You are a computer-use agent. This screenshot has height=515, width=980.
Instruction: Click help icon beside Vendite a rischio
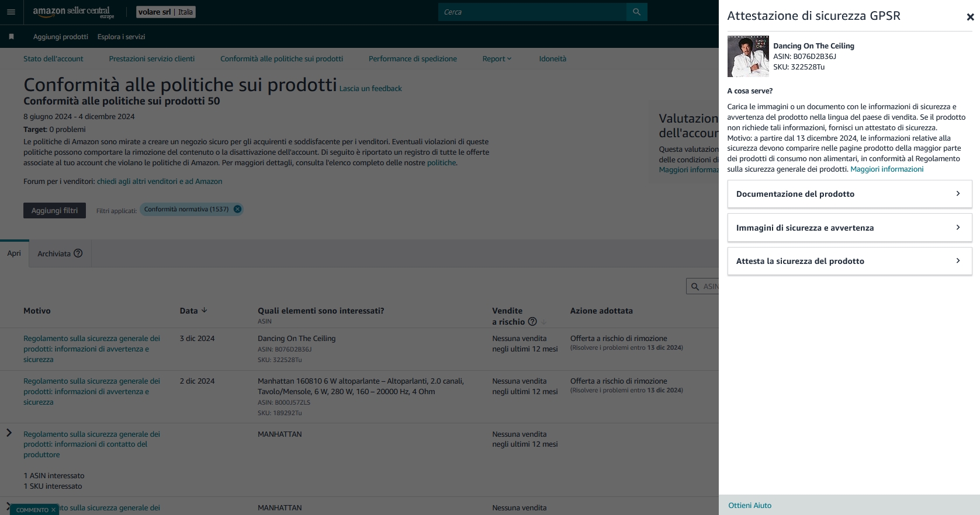pyautogui.click(x=532, y=322)
